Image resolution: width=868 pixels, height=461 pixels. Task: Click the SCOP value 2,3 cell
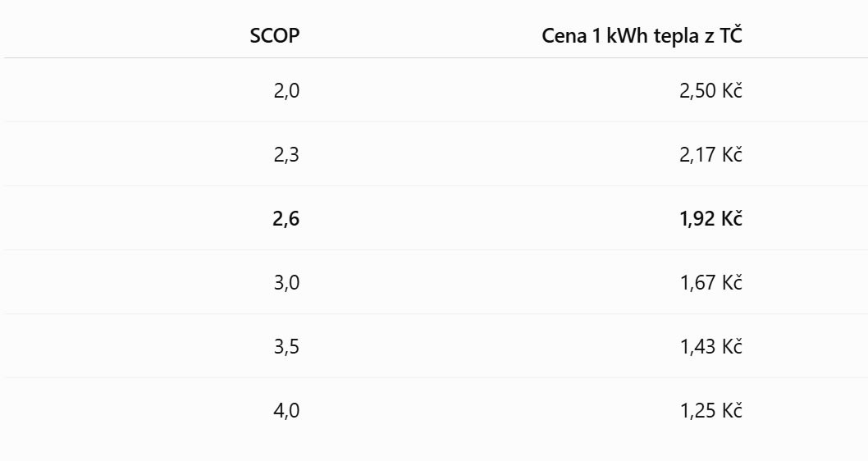point(286,154)
